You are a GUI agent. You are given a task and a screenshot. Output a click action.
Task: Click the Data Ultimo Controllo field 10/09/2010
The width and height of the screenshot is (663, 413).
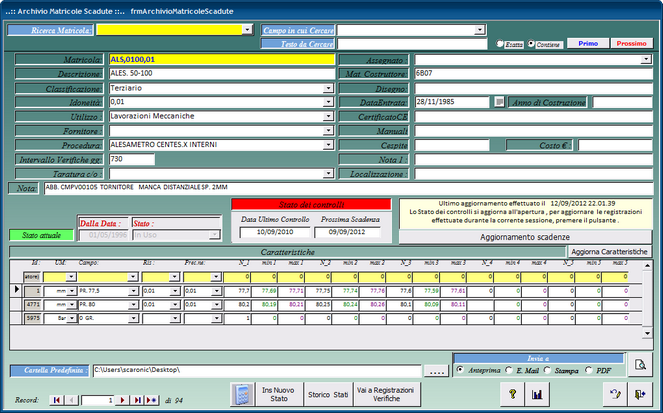coord(275,232)
